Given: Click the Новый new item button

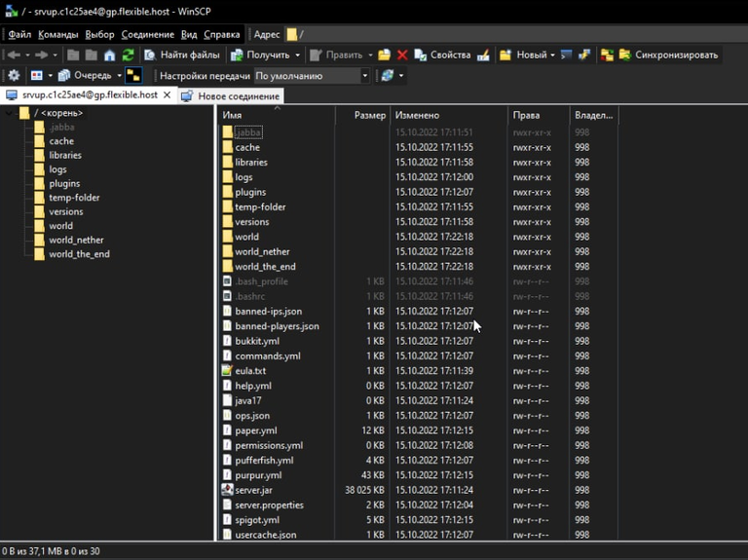Looking at the screenshot, I should [x=523, y=55].
